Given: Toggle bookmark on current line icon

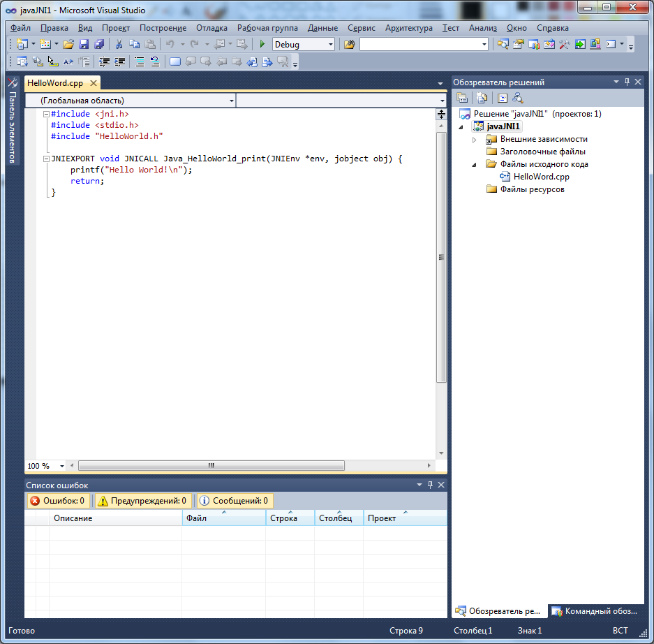Looking at the screenshot, I should click(x=174, y=61).
